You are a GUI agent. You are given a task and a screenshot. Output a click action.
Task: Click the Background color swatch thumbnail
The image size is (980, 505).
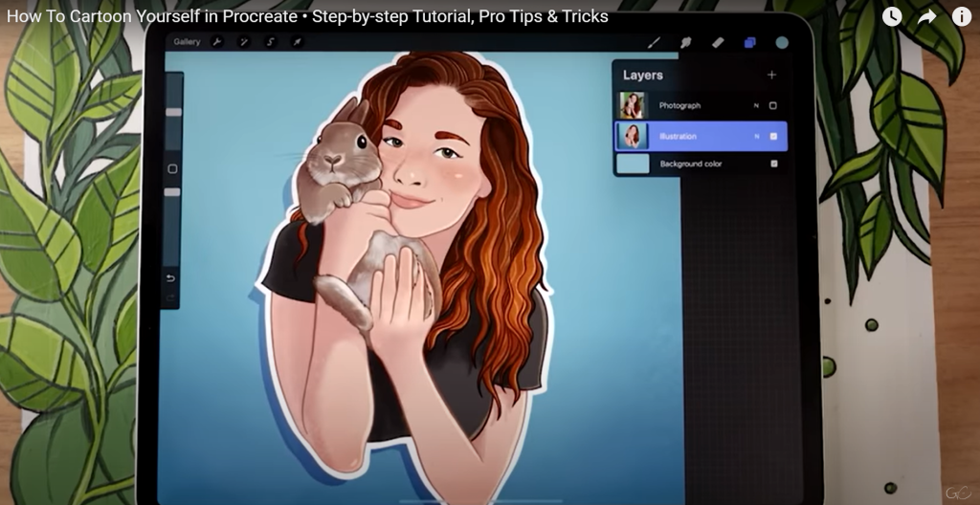pyautogui.click(x=634, y=164)
